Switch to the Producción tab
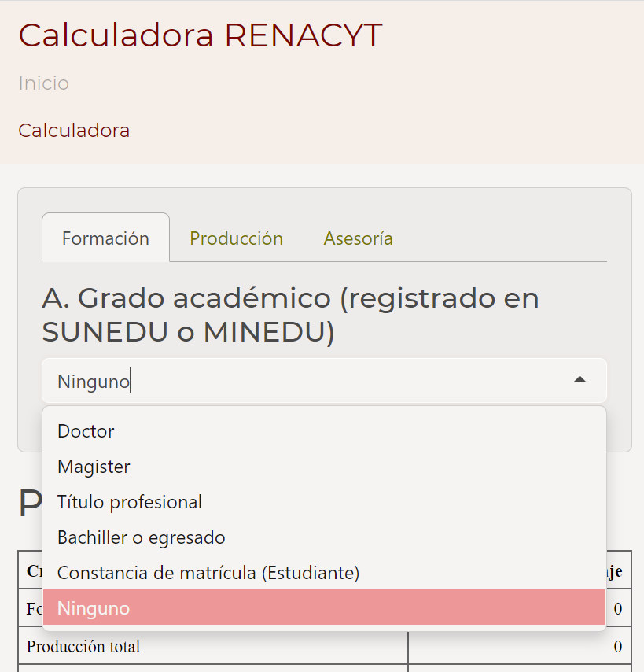644x672 pixels. point(237,238)
